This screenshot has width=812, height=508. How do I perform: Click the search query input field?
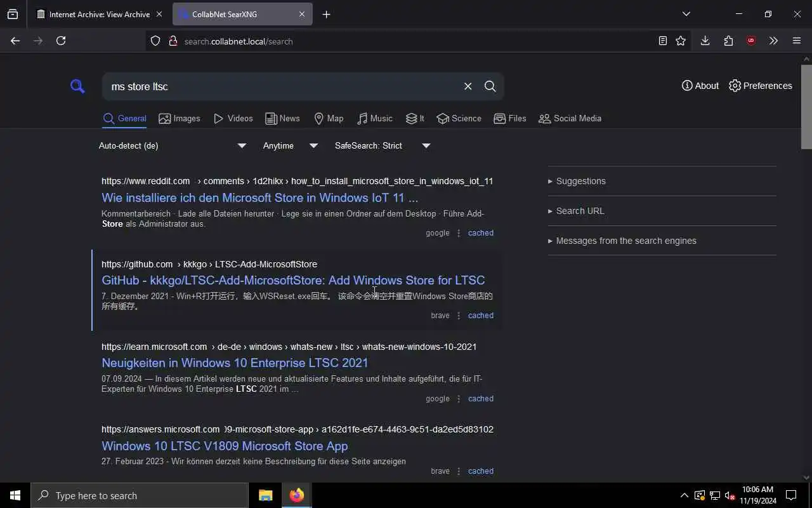(282, 86)
